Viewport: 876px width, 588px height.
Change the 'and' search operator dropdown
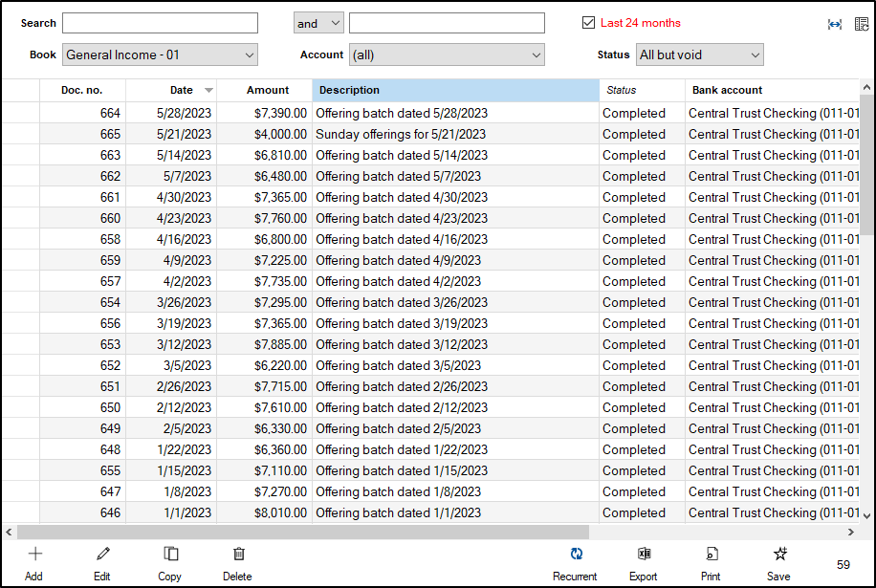coord(318,23)
